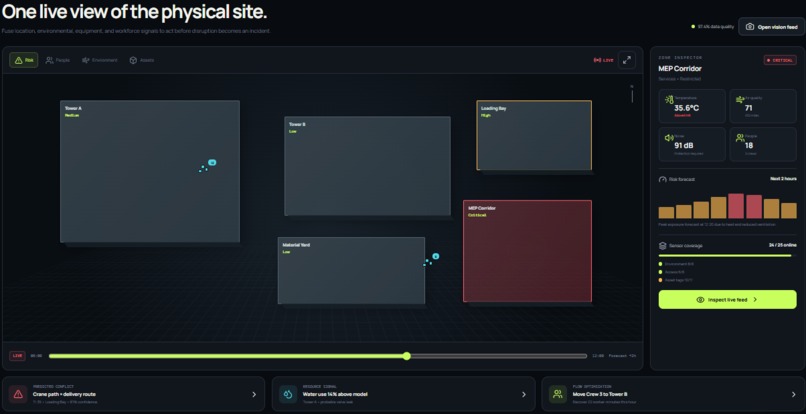806x414 pixels.
Task: Click the chevron on Inspect live feed
Action: 755,299
